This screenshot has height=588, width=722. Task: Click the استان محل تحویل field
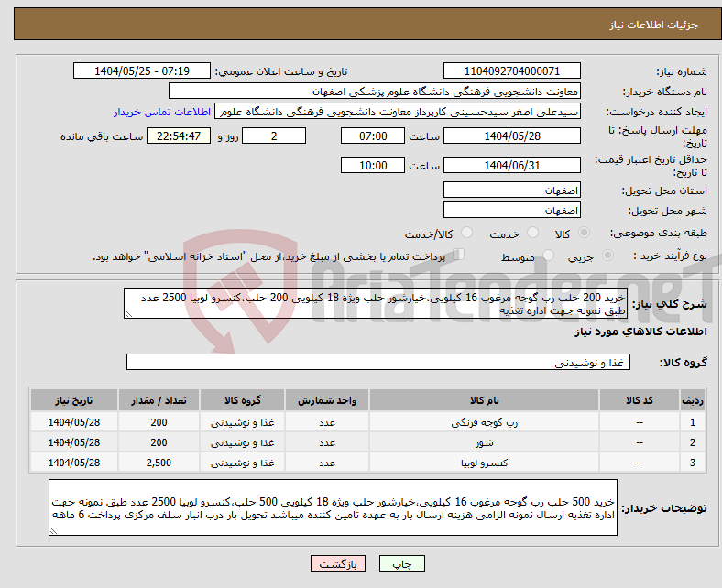(x=511, y=190)
